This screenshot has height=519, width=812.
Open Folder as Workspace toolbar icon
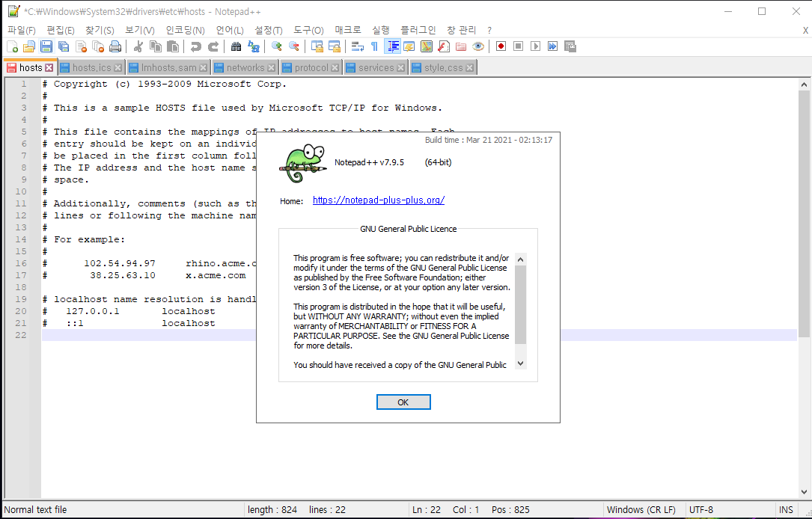click(461, 46)
